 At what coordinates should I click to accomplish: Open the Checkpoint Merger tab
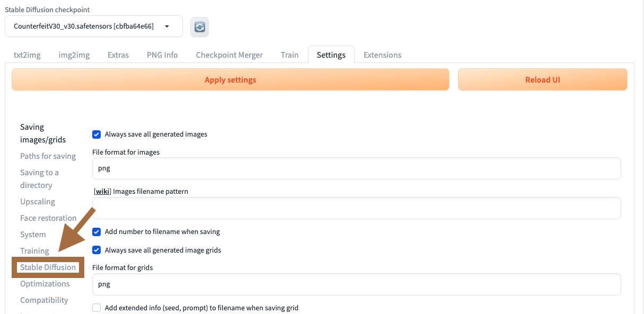(x=229, y=55)
